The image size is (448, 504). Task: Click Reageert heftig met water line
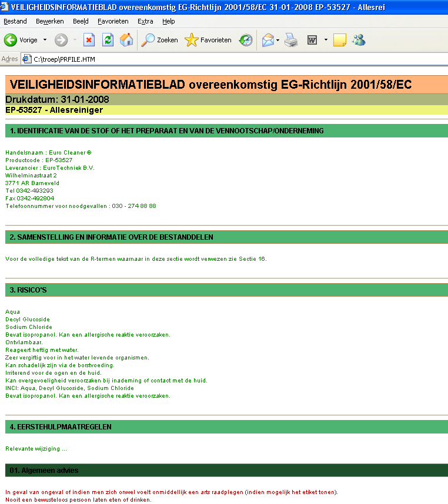[42, 350]
